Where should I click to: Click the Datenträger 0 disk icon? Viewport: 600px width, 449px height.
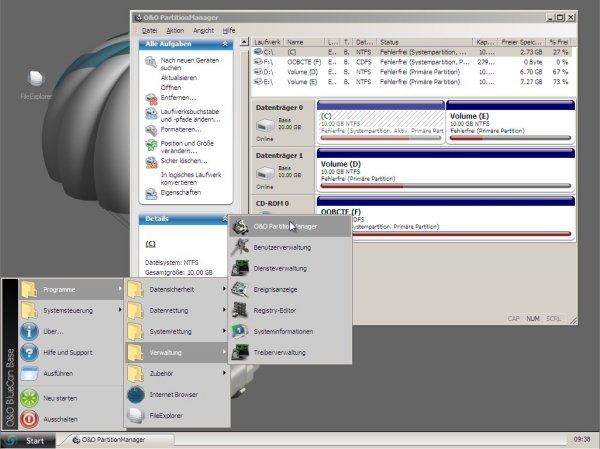click(x=265, y=125)
